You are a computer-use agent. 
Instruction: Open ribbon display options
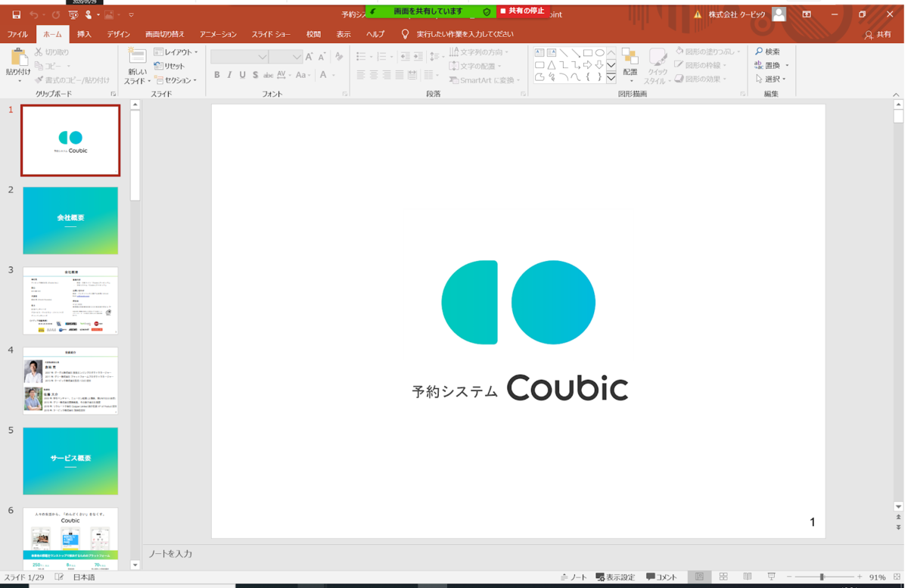807,14
